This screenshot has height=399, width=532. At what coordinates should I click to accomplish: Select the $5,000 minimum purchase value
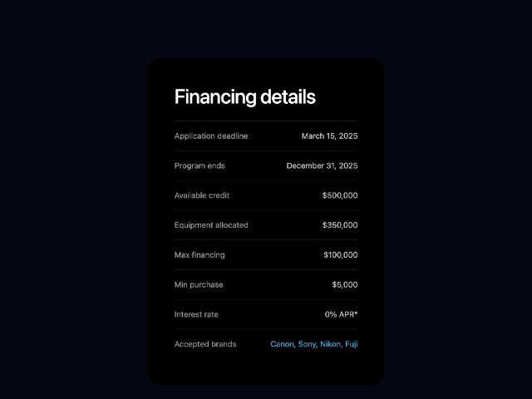(345, 285)
